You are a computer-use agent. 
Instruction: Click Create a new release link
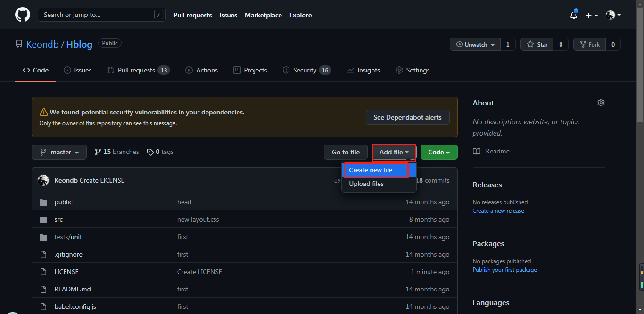coord(498,211)
